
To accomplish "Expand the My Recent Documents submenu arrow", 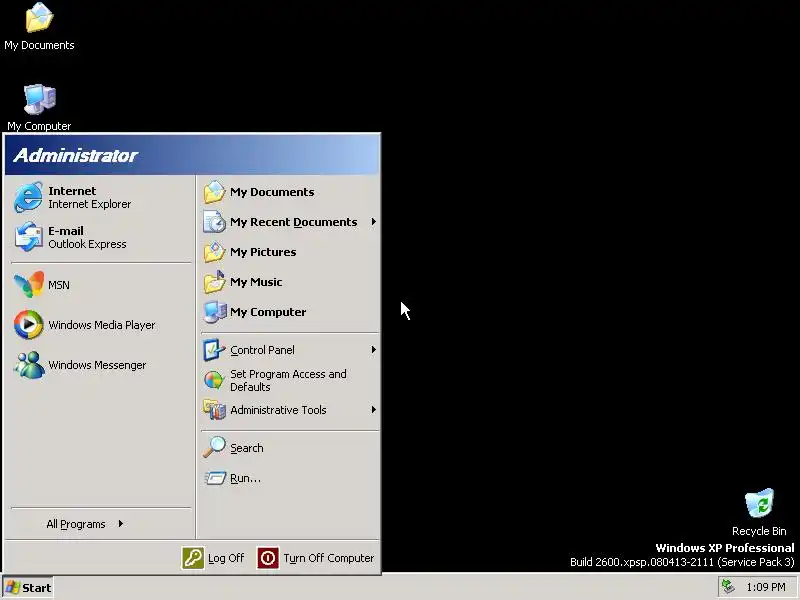I will (x=373, y=222).
